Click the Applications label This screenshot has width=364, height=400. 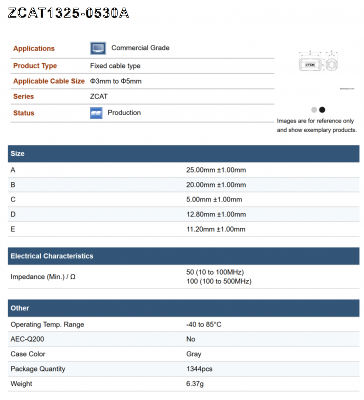34,49
